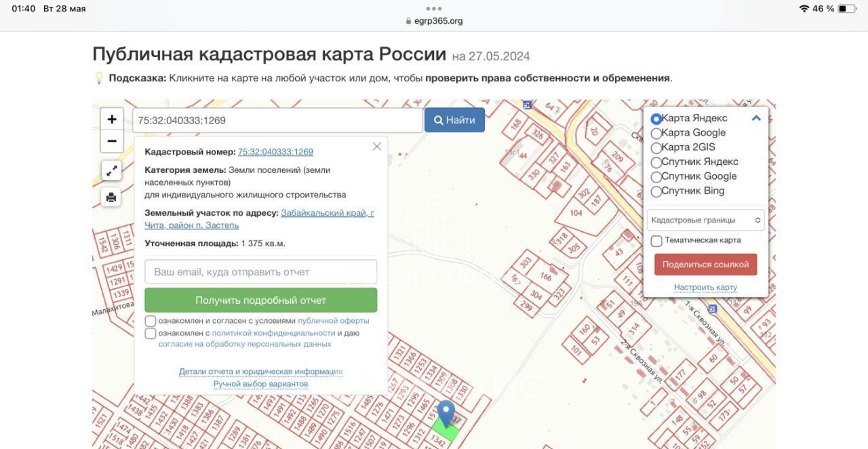
Task: Open cadastral number 75:32:040333:1269 link
Action: coord(275,152)
